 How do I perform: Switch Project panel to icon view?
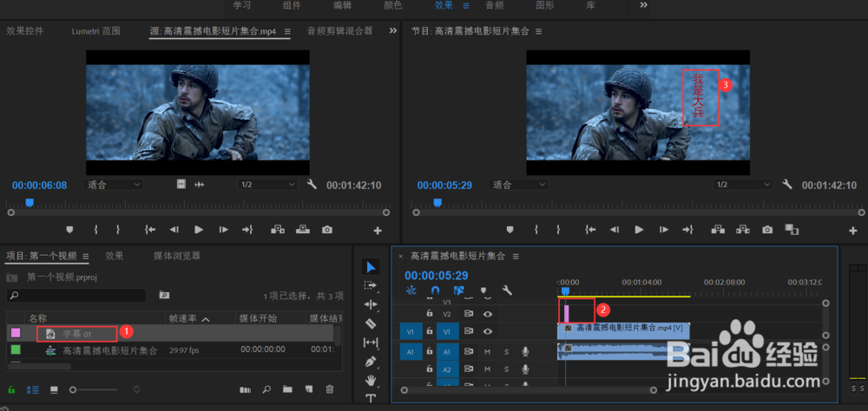[54, 389]
